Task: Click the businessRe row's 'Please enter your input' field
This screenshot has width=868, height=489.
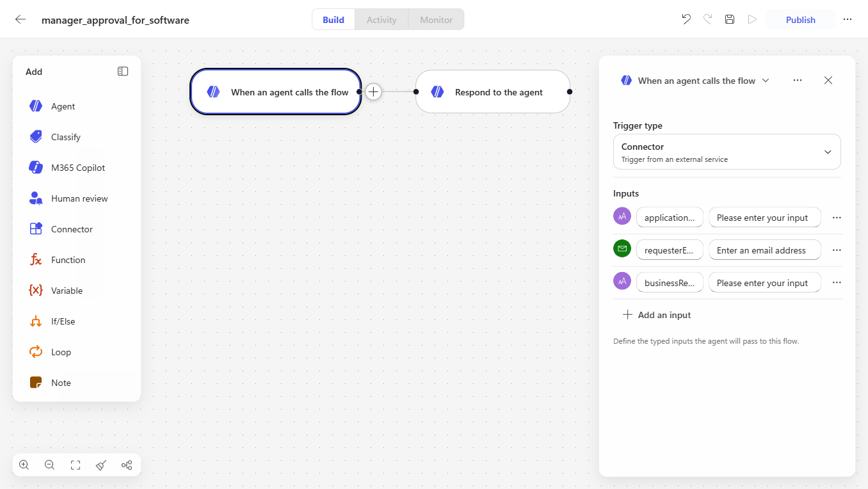Action: [765, 283]
